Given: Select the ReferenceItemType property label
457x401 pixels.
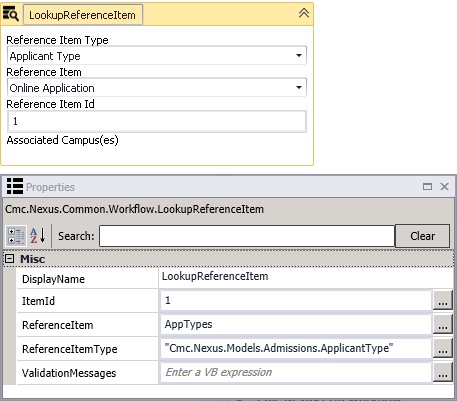Looking at the screenshot, I should (x=70, y=349).
